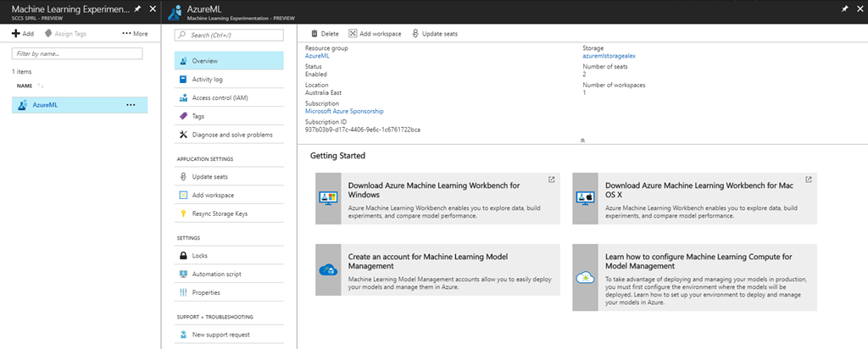Click the Search (Ctrl+/) box
The height and width of the screenshot is (349, 868).
tap(229, 35)
